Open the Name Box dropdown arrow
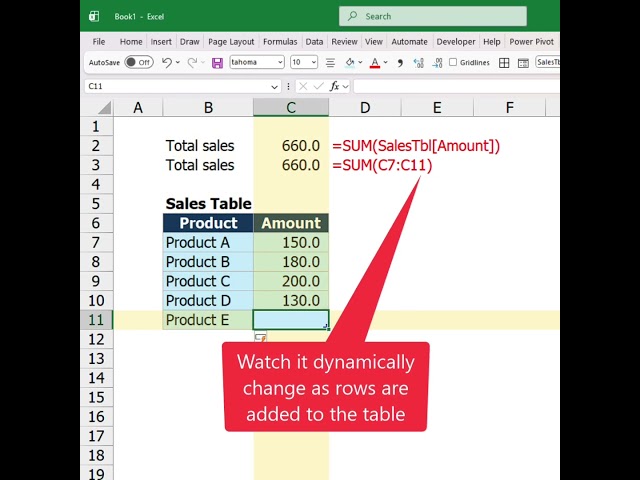This screenshot has width=640, height=480. [x=274, y=87]
